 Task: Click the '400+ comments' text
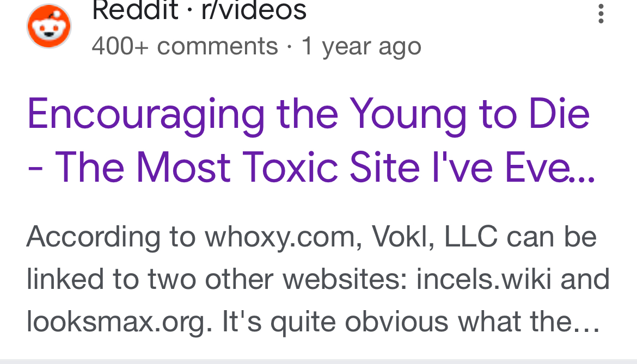[x=185, y=46]
